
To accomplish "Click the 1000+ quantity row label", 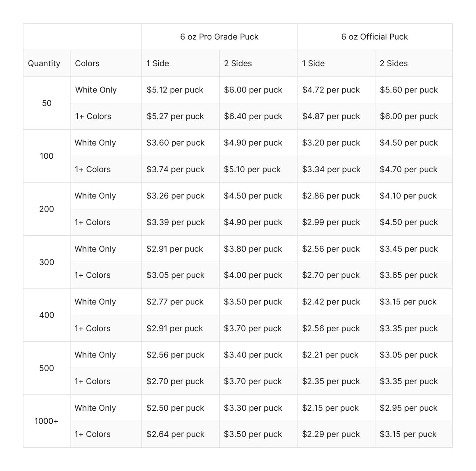I will click(46, 421).
